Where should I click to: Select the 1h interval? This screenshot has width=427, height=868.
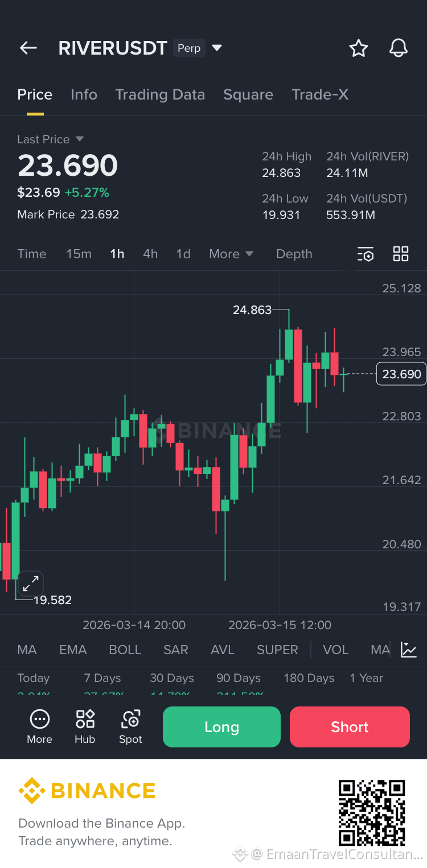[117, 254]
